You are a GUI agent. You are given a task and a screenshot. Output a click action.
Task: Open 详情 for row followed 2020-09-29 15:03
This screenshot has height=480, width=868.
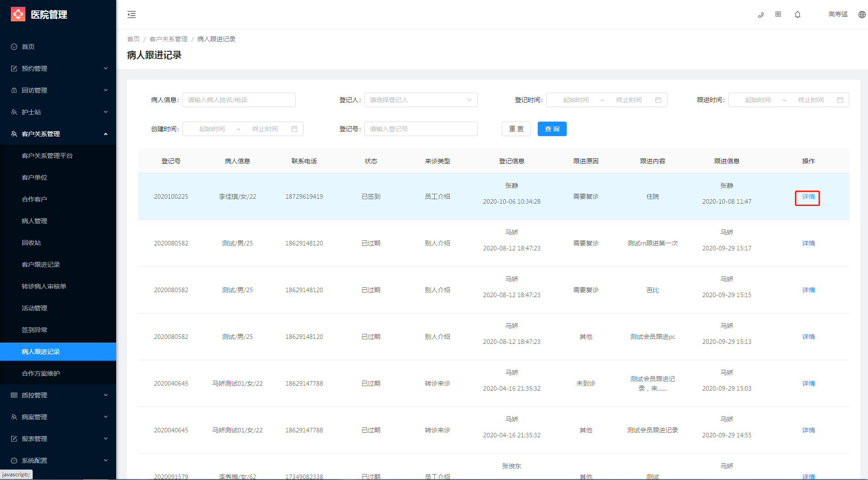pos(808,383)
